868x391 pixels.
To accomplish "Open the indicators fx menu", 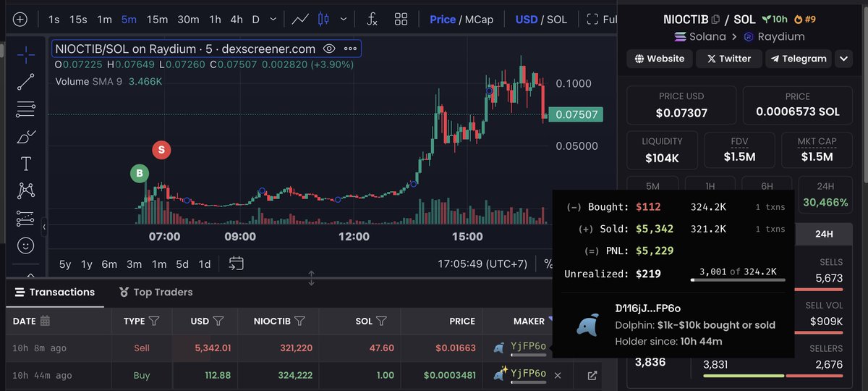I will tap(372, 20).
